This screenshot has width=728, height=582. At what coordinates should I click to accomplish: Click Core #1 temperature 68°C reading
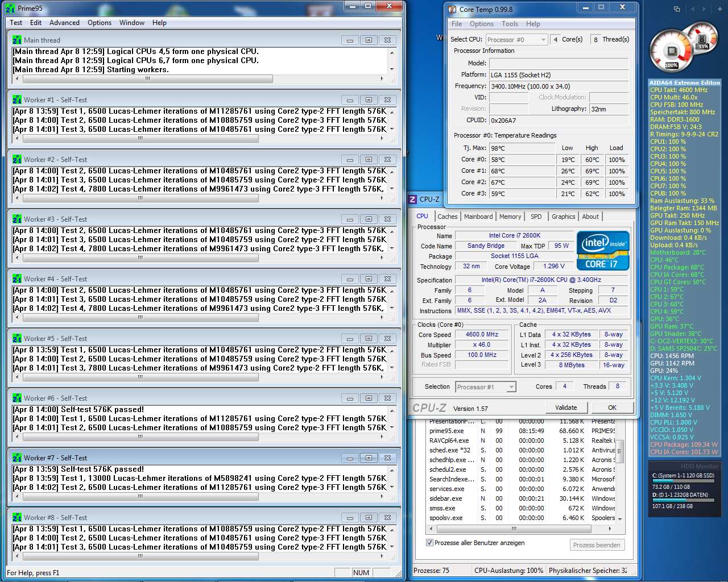pos(522,171)
